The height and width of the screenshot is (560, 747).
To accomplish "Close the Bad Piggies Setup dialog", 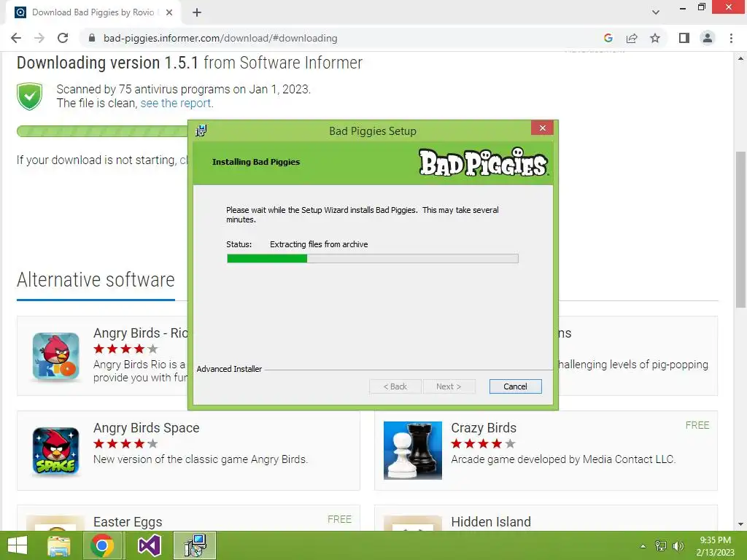I will tap(542, 128).
